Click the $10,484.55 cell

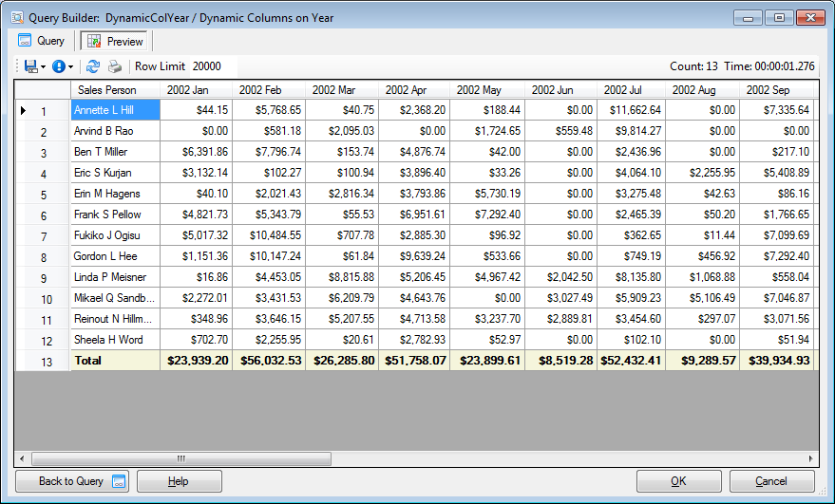click(269, 235)
